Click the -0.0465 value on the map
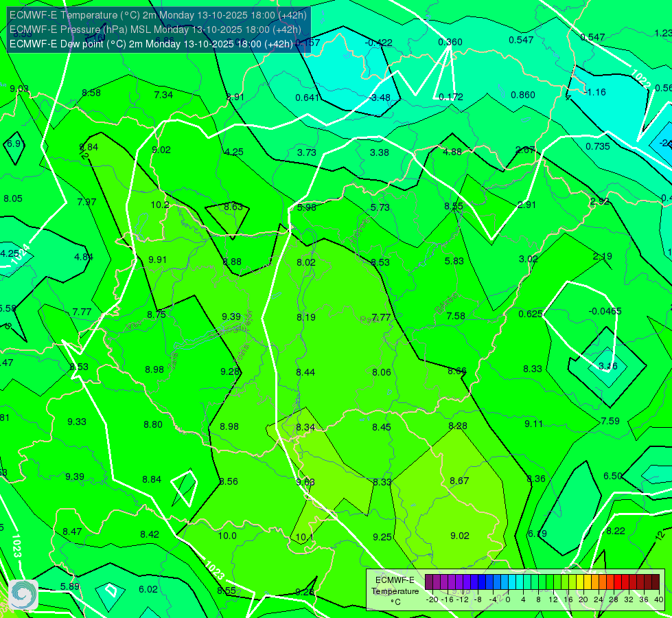Viewport: 672px width, 618px height. click(605, 311)
